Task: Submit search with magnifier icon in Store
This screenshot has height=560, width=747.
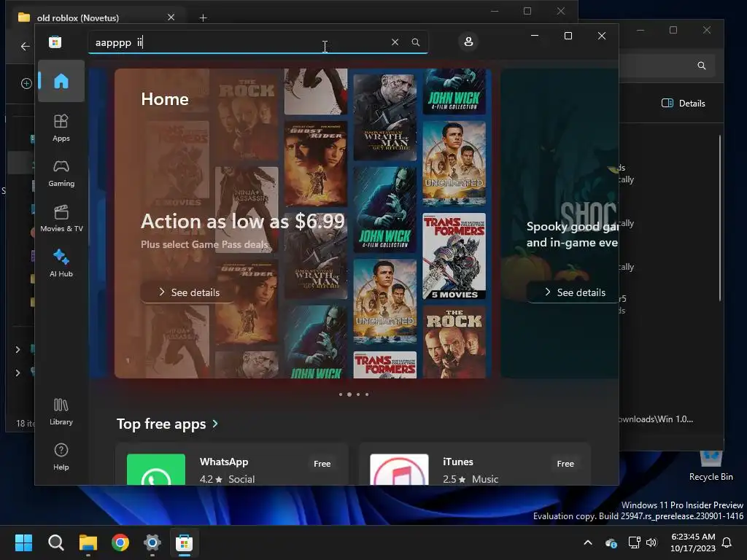Action: tap(416, 42)
